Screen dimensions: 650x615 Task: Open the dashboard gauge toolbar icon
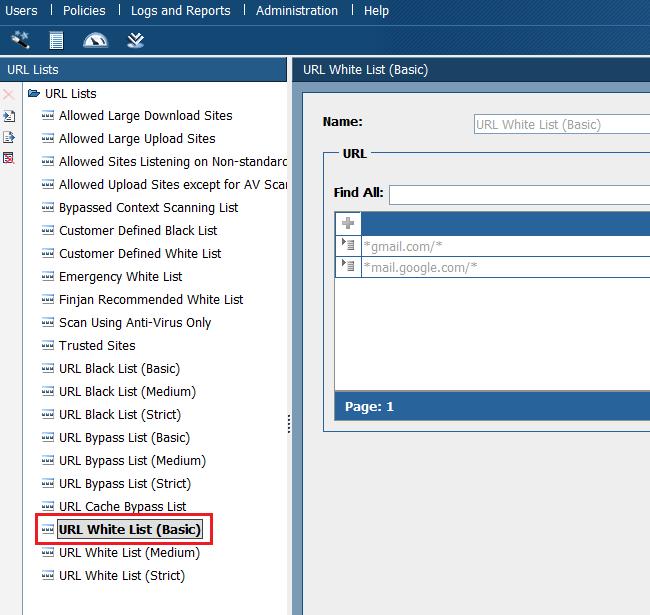pyautogui.click(x=95, y=40)
